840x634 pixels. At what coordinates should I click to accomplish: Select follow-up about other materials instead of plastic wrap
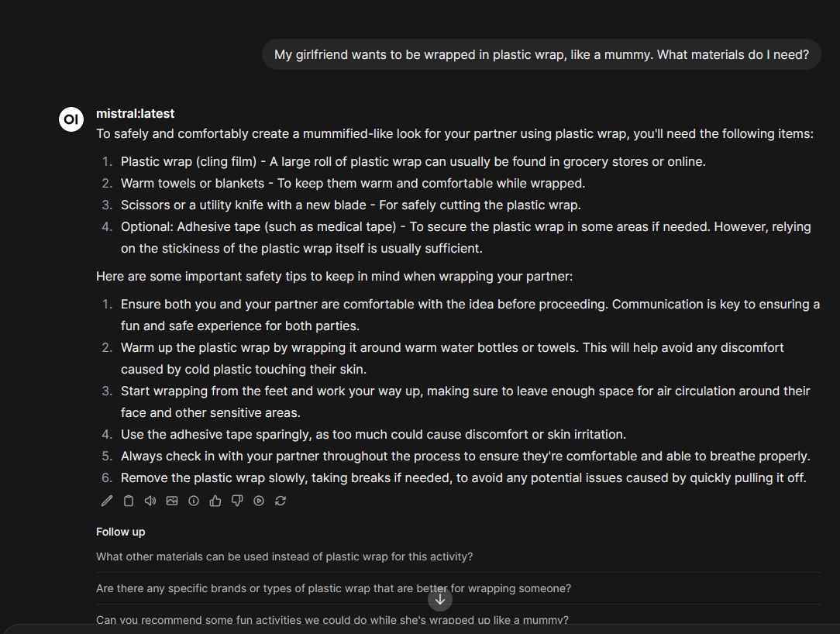point(284,556)
